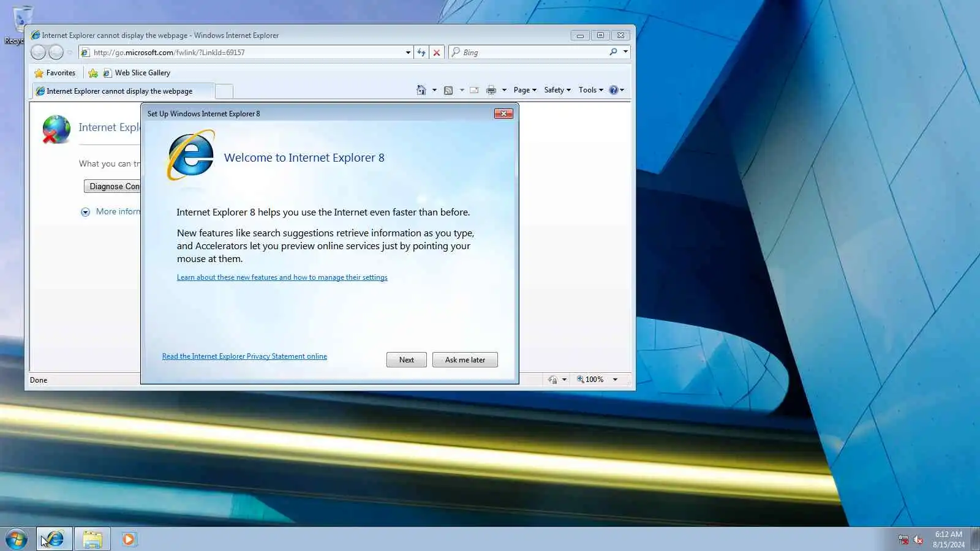
Task: Click the globe error icon on the page
Action: 56,129
